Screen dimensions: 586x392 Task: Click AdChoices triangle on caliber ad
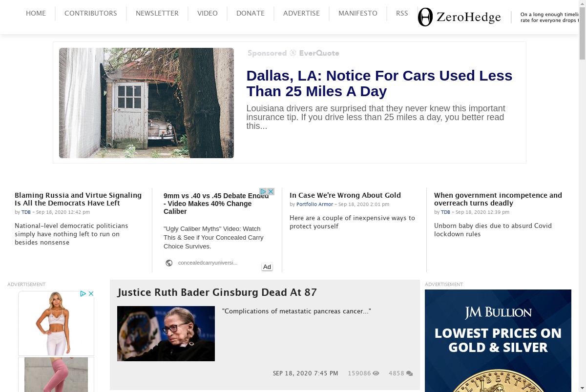pos(263,192)
